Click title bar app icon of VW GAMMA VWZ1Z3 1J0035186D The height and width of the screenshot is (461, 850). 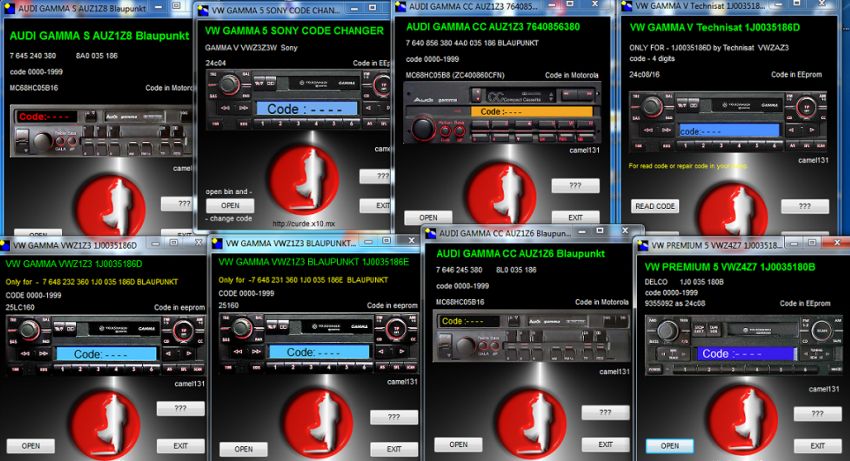coord(5,245)
